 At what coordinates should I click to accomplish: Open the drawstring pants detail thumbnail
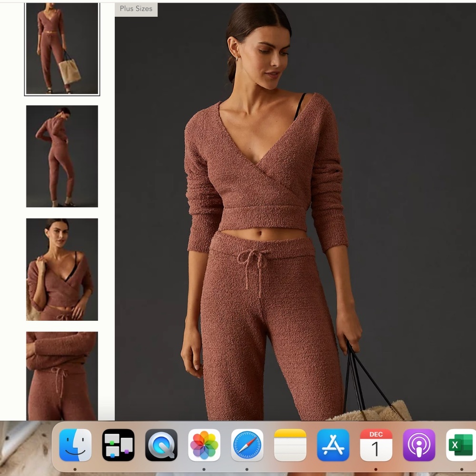61,376
